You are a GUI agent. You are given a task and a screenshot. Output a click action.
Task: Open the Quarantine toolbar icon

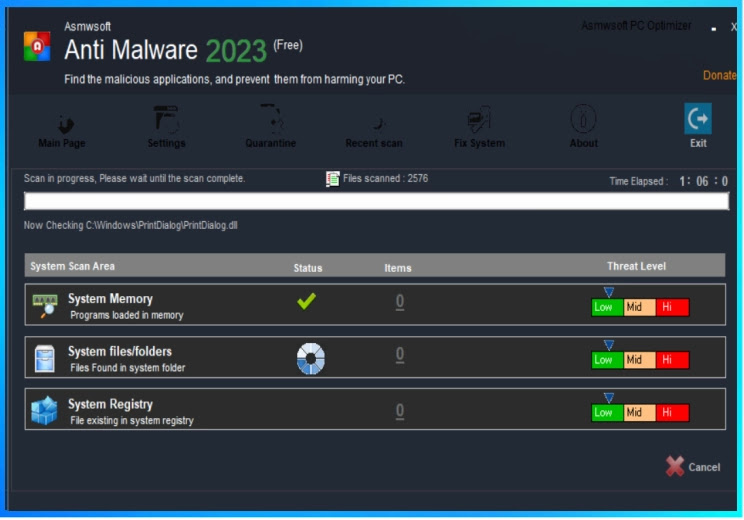click(271, 119)
